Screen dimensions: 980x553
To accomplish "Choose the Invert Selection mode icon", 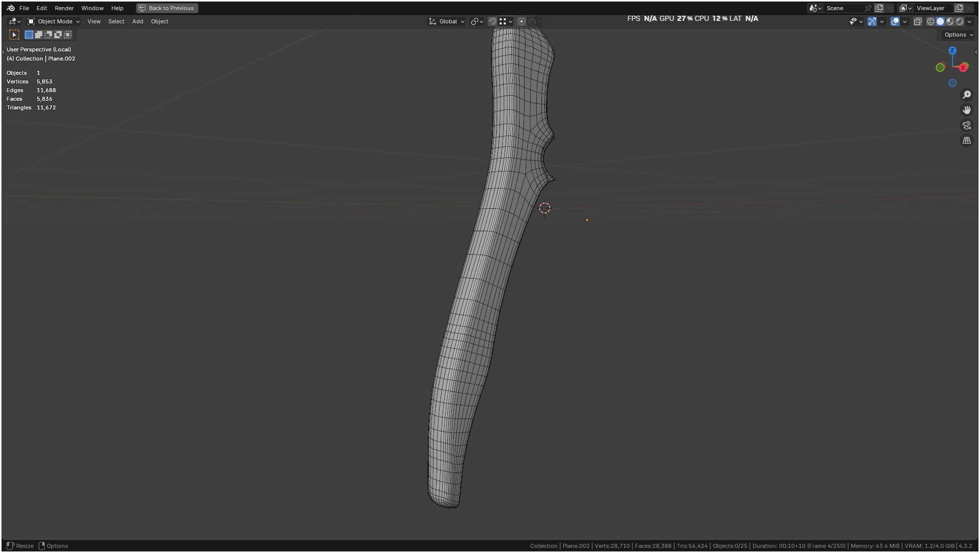I will (58, 35).
